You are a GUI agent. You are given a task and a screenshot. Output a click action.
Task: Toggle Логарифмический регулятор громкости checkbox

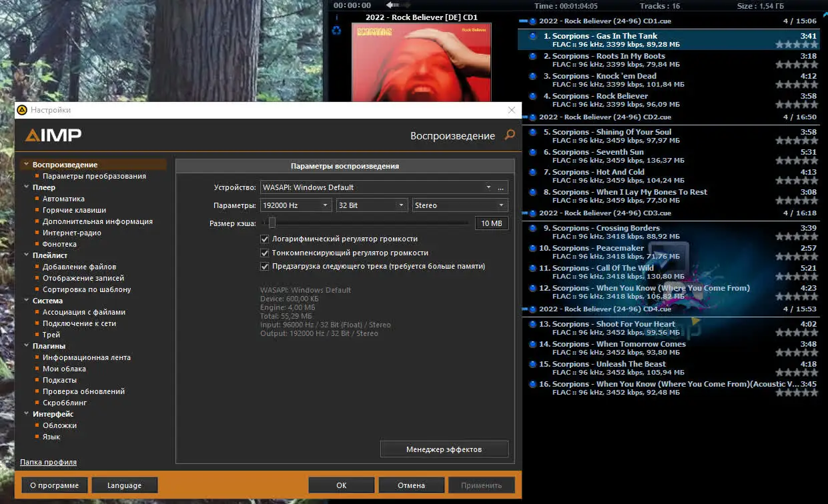coord(265,239)
